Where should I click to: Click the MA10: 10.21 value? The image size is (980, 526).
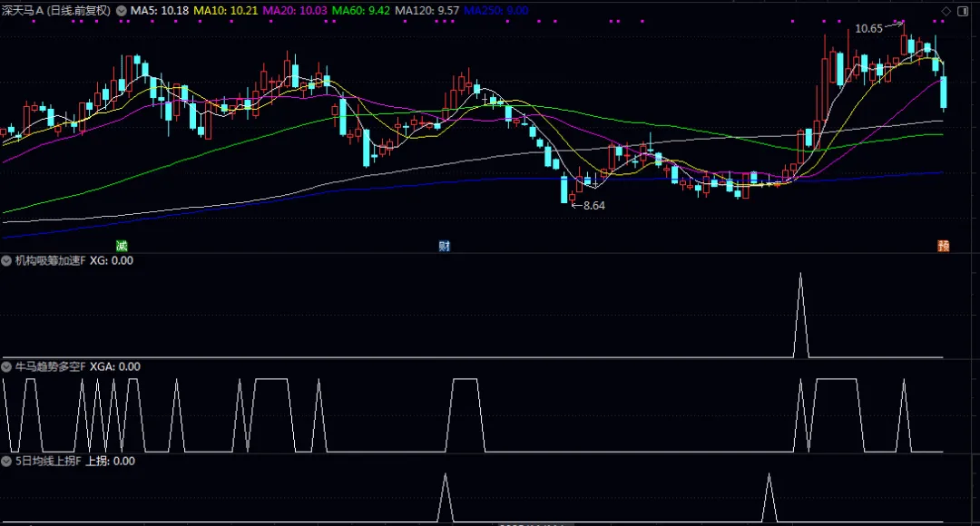coord(226,11)
